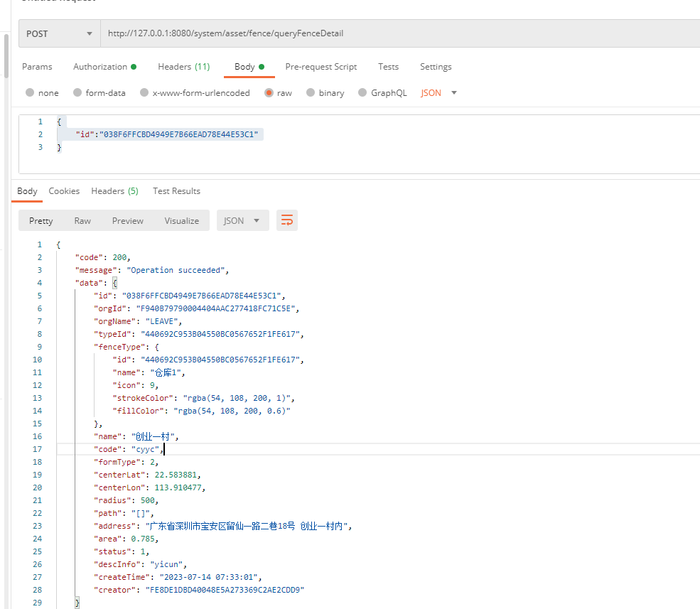
Task: Select the GraphQL body option
Action: point(363,92)
